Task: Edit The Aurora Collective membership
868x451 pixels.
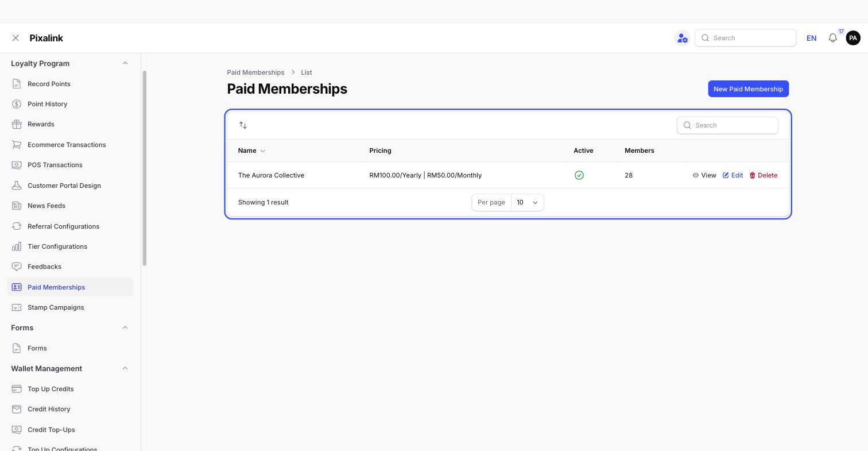Action: point(733,175)
